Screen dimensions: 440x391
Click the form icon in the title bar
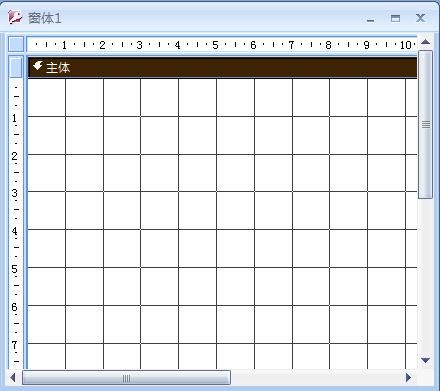pyautogui.click(x=15, y=17)
